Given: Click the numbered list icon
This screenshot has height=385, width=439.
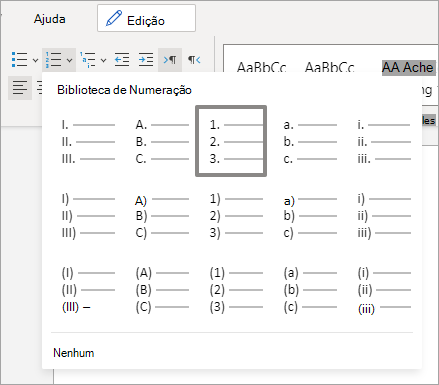Looking at the screenshot, I should (x=53, y=60).
